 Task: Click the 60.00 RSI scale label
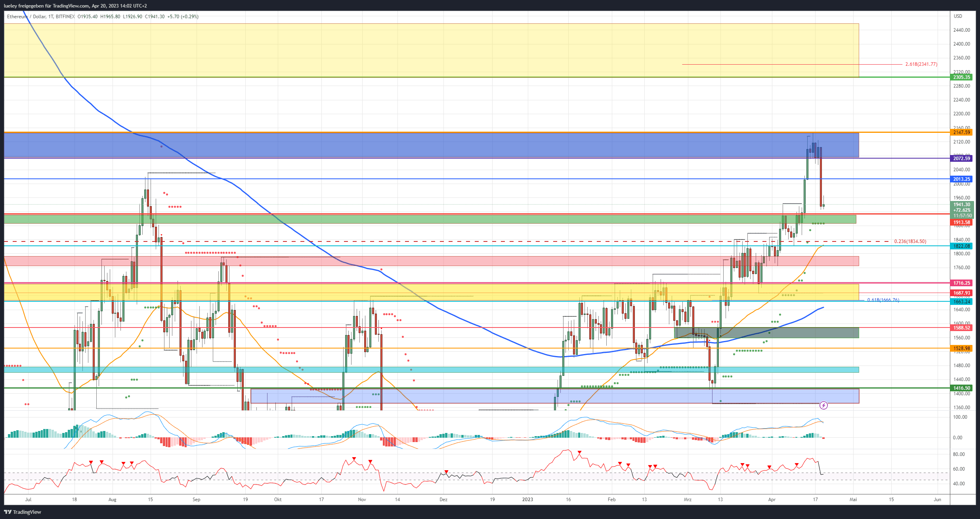[x=959, y=469]
